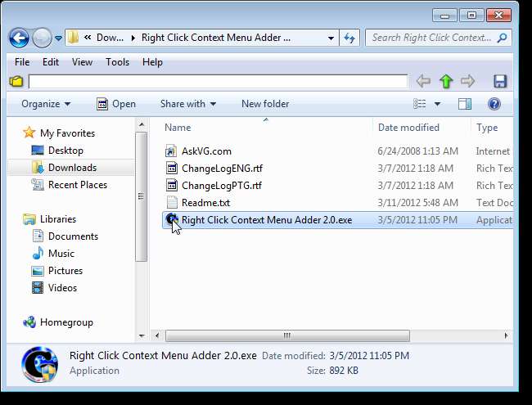Toggle the preview pane icon
The width and height of the screenshot is (532, 405).
click(465, 104)
